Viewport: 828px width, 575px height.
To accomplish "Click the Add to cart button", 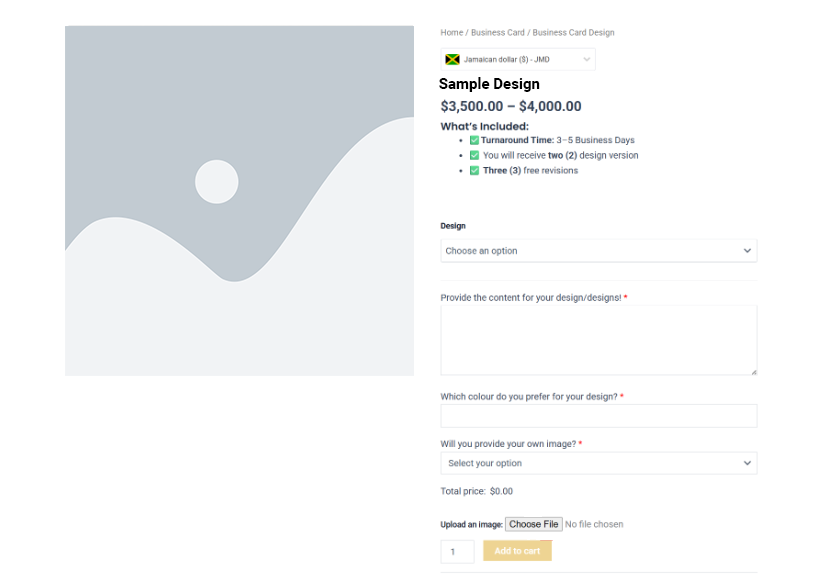I will (517, 551).
